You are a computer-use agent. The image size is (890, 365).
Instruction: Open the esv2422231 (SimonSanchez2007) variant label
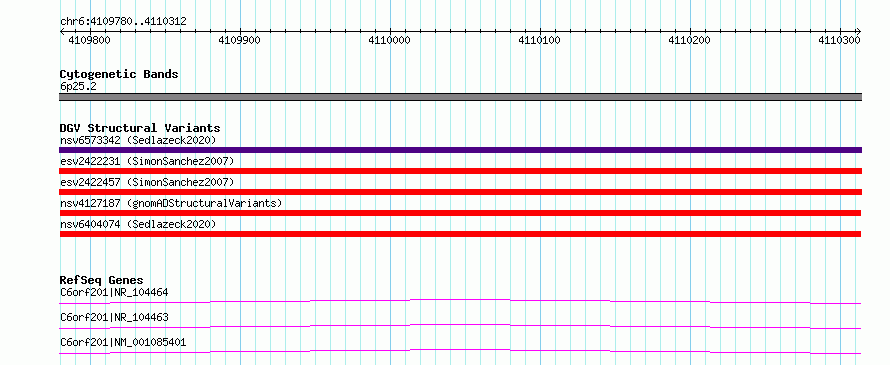pyautogui.click(x=147, y=161)
